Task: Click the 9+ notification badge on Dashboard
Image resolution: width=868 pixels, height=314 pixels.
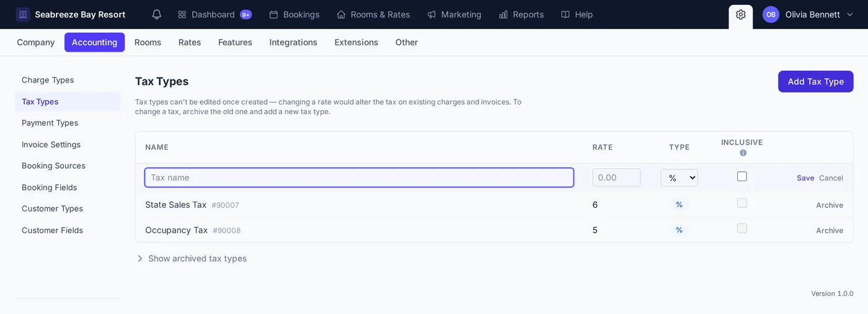Action: [x=246, y=14]
